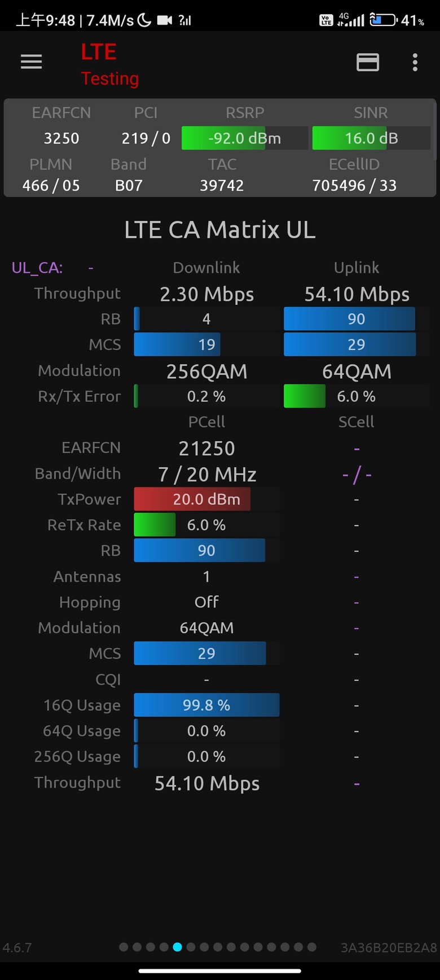Tap the highlighted cyan page dot
The image size is (440, 980).
pos(177,947)
